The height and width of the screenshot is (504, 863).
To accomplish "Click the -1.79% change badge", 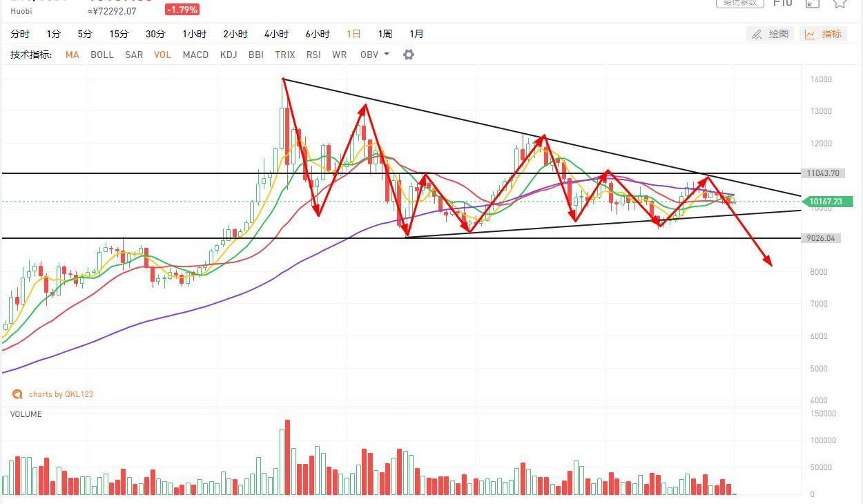I will coord(182,10).
